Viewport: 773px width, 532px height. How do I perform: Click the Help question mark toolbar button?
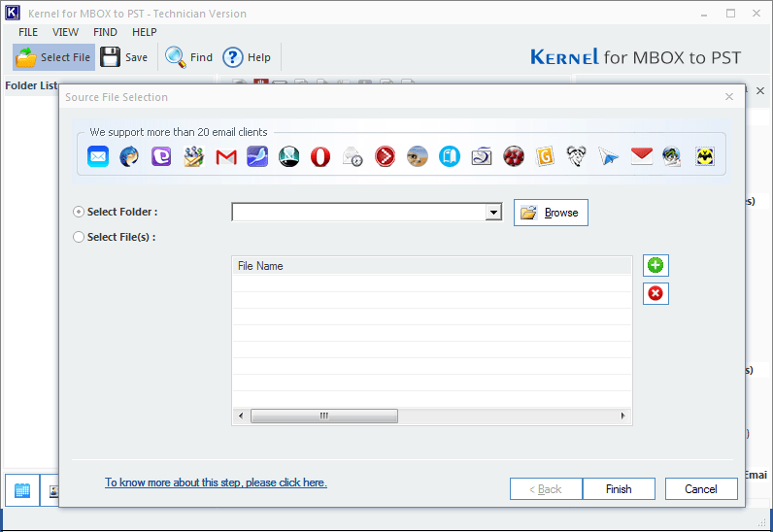coord(247,57)
